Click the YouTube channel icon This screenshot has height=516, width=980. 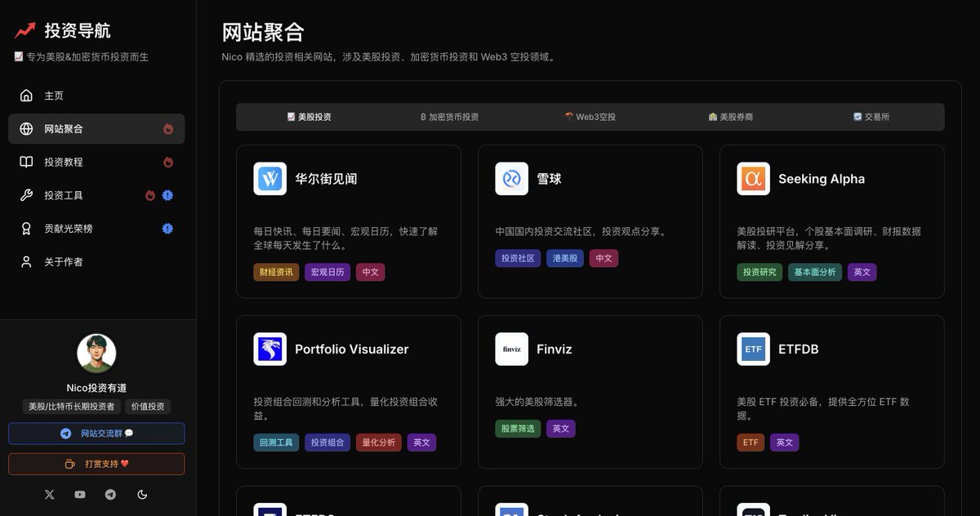pos(79,494)
